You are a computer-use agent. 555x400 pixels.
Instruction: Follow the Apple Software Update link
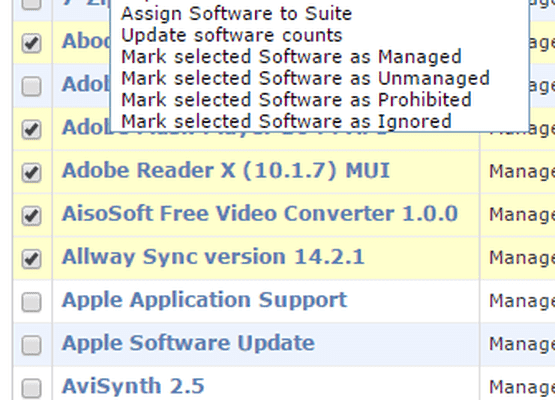pyautogui.click(x=188, y=343)
